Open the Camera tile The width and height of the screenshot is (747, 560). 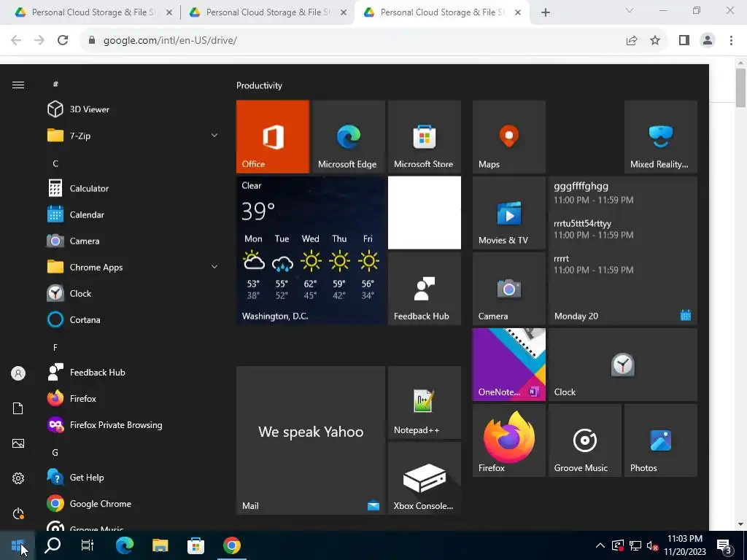(508, 288)
